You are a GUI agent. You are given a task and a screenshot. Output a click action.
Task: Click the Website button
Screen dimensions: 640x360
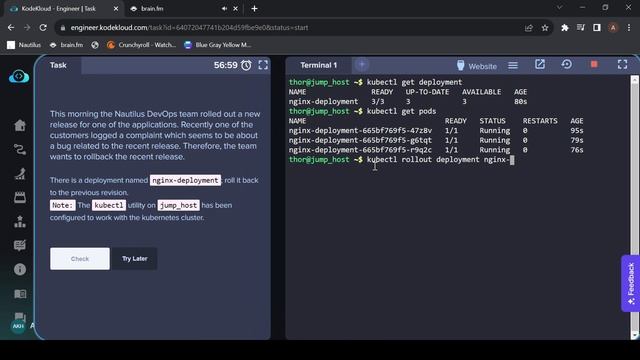[477, 66]
